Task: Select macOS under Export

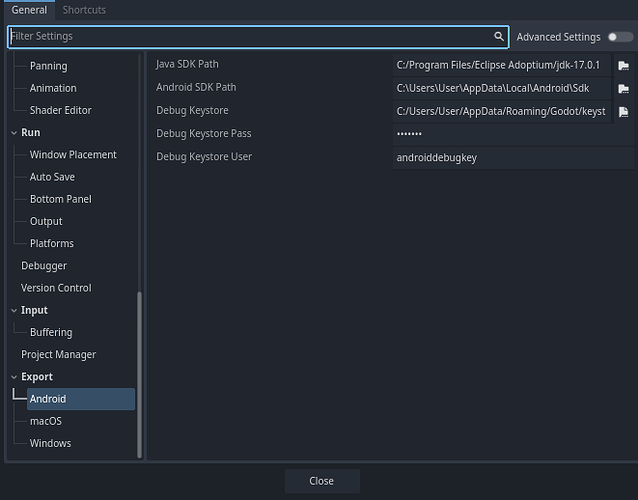Action: tap(46, 421)
